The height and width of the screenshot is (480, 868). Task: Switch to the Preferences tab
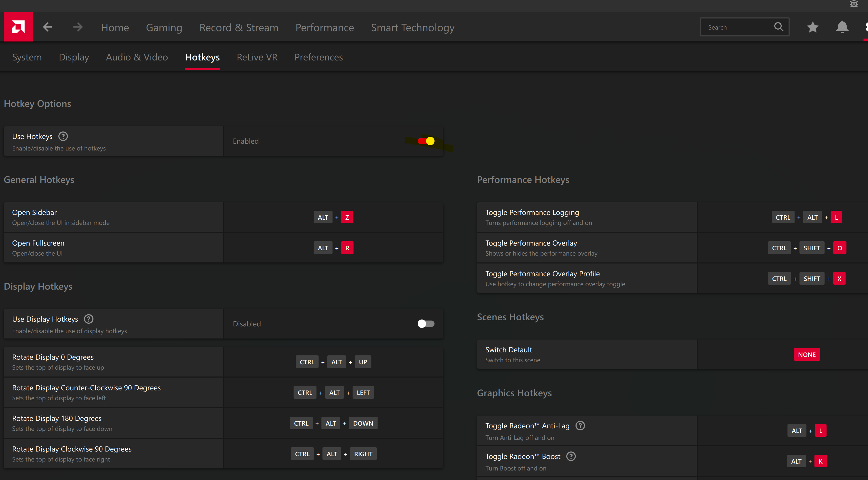[318, 57]
